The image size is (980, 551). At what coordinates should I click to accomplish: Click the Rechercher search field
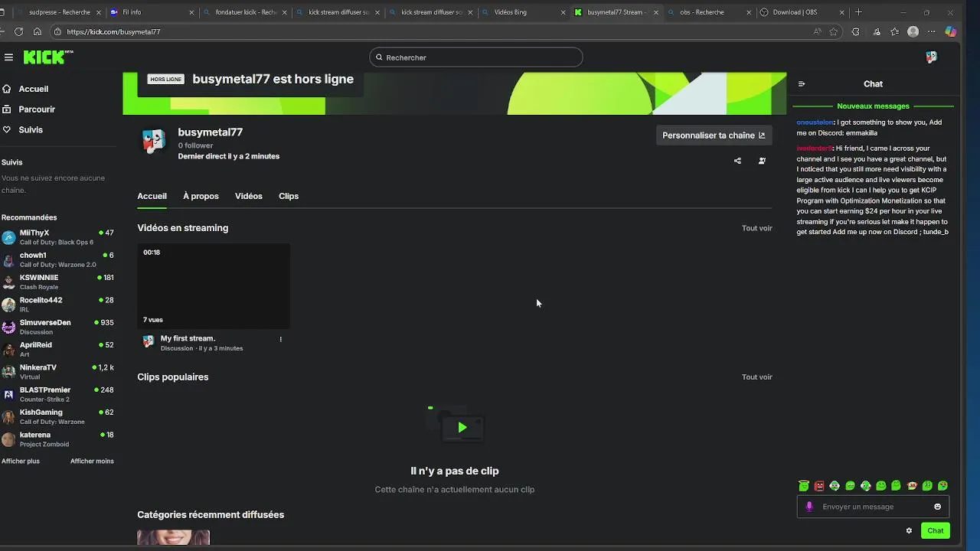[x=475, y=57]
